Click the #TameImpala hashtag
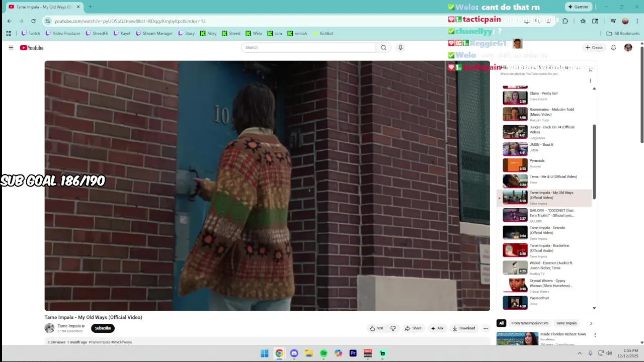 tap(100, 342)
